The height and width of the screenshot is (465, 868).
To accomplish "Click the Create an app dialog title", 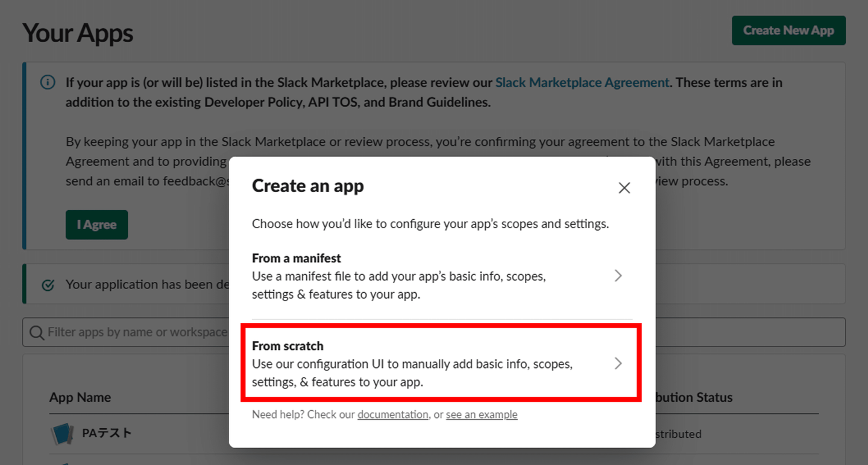I will (x=307, y=186).
